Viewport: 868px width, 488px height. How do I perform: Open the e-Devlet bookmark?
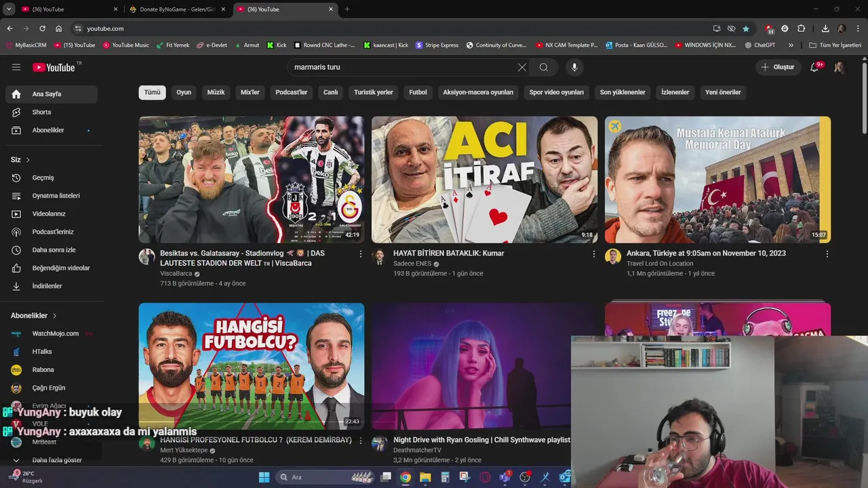(212, 45)
